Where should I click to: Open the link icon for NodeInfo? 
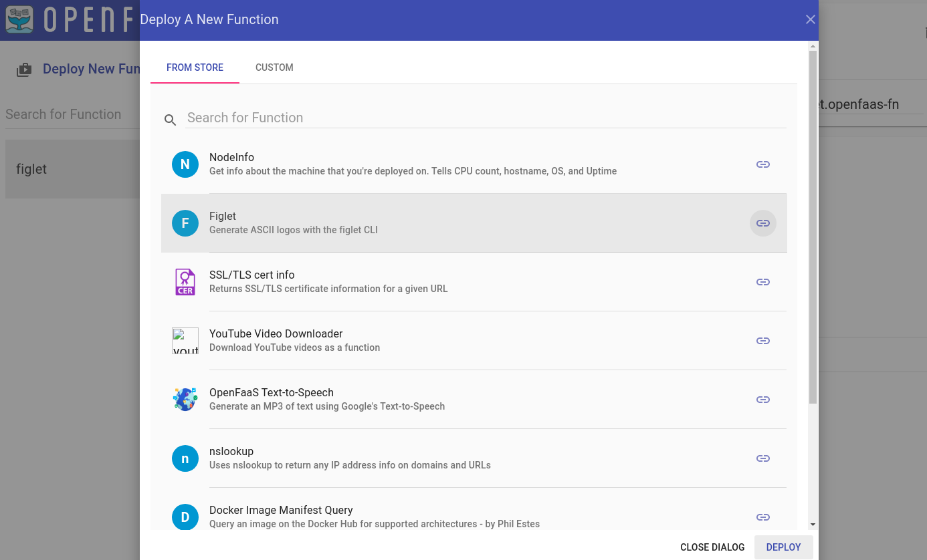[x=762, y=164]
